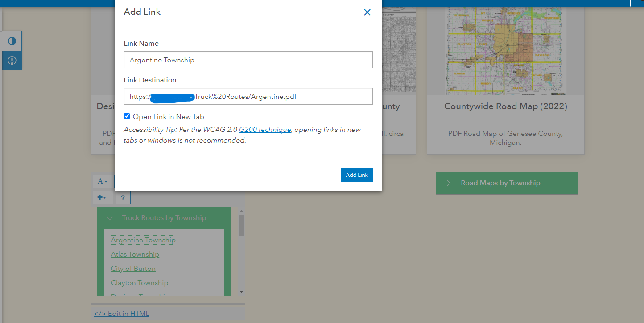The height and width of the screenshot is (323, 644).
Task: Select the accessibility profile icon in sidebar
Action: pos(12,61)
